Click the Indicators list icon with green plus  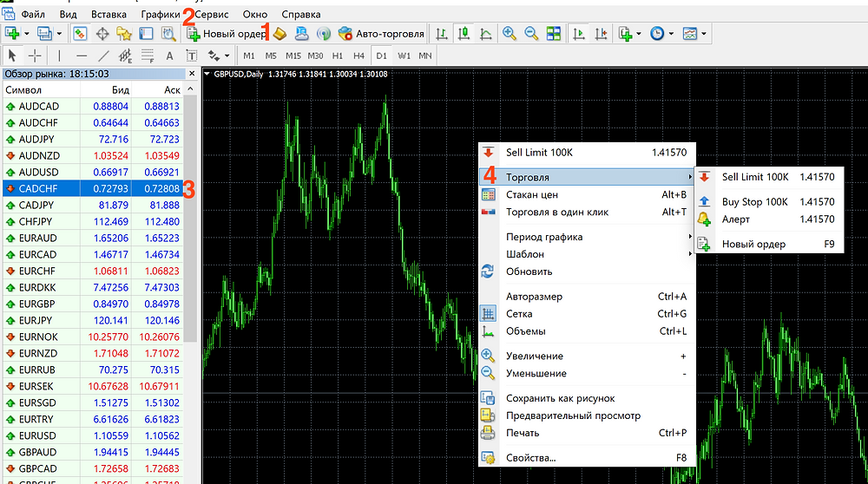(x=625, y=34)
